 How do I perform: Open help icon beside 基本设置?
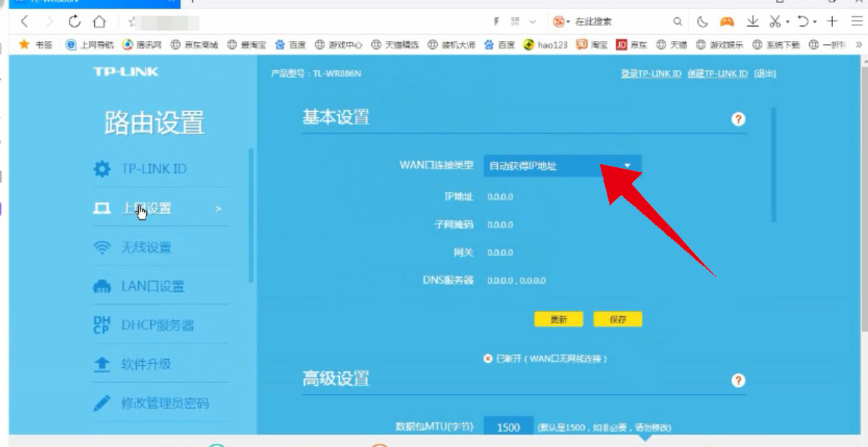738,119
